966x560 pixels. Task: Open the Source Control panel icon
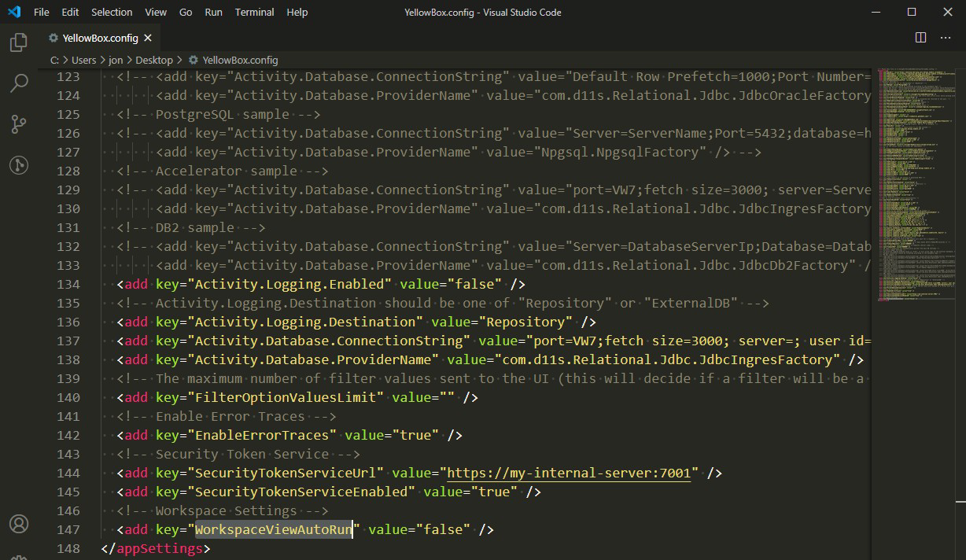[18, 124]
